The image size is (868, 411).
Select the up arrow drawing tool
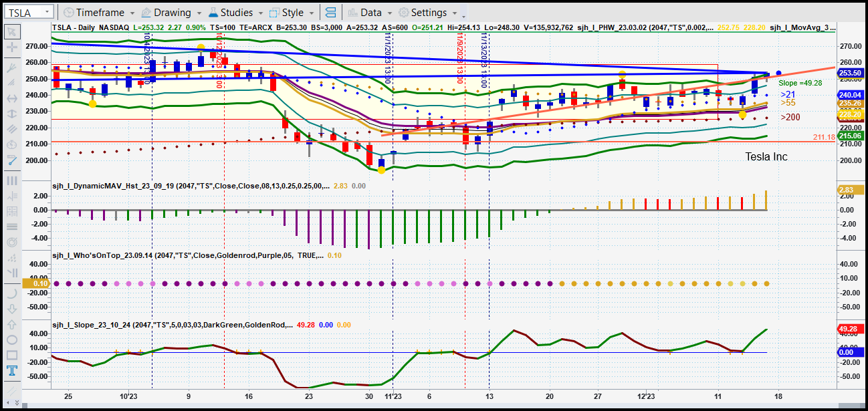click(x=11, y=324)
